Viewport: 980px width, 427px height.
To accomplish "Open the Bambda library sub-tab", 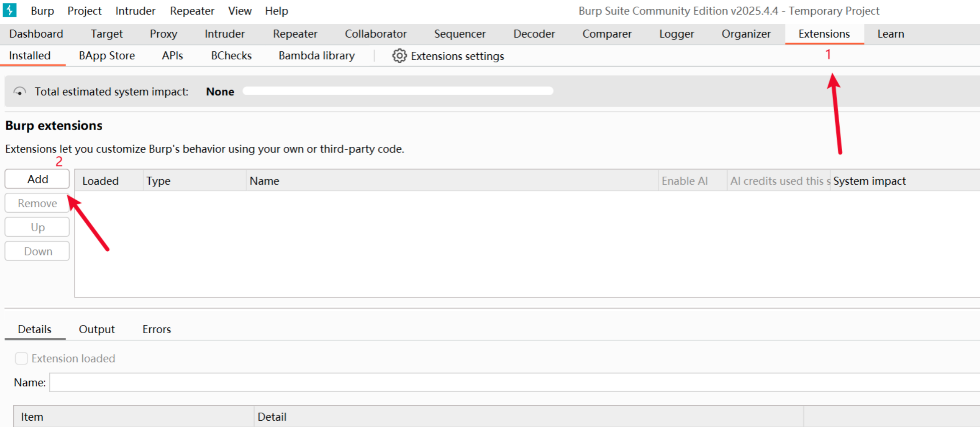I will pyautogui.click(x=316, y=56).
